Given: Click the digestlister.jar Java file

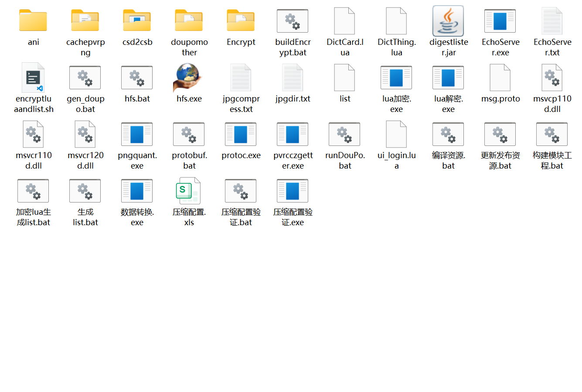Looking at the screenshot, I should pos(448,21).
